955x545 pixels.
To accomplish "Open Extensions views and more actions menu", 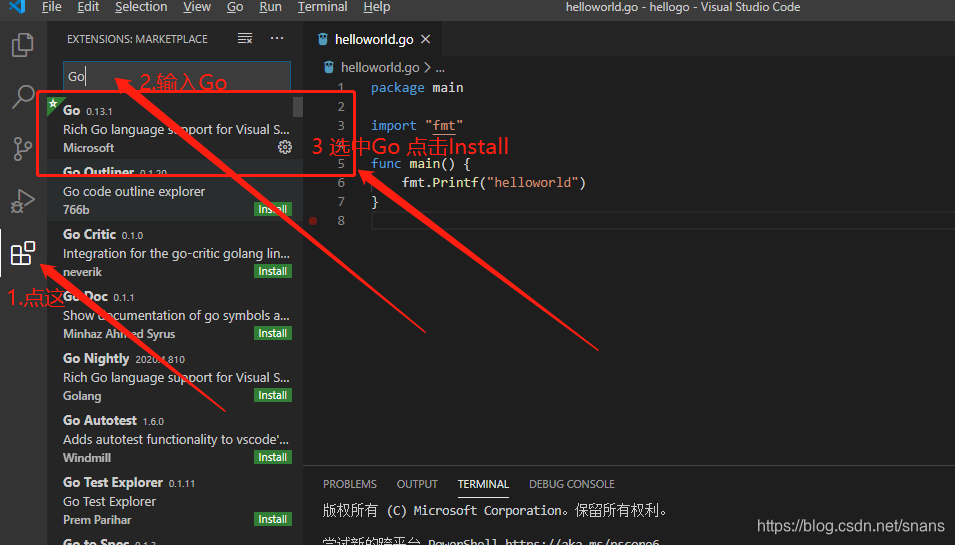I will pos(277,38).
